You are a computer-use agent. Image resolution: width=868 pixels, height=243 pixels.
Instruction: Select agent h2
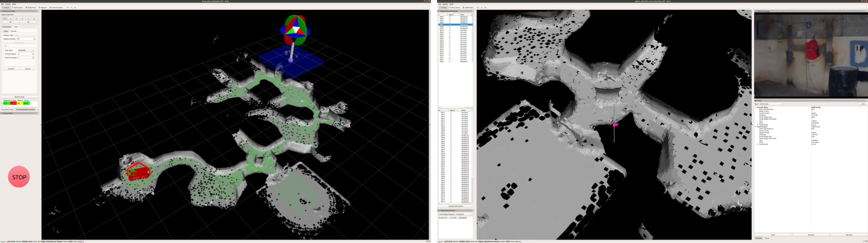pyautogui.click(x=28, y=22)
